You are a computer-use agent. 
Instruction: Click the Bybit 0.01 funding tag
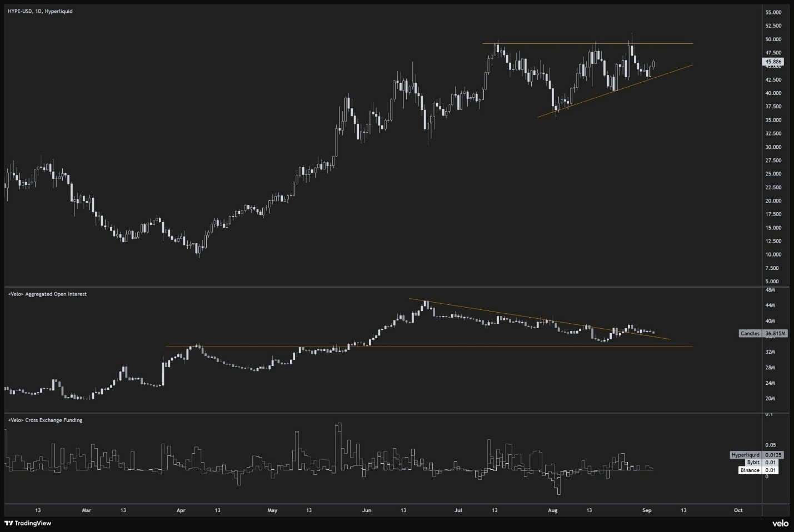click(762, 462)
